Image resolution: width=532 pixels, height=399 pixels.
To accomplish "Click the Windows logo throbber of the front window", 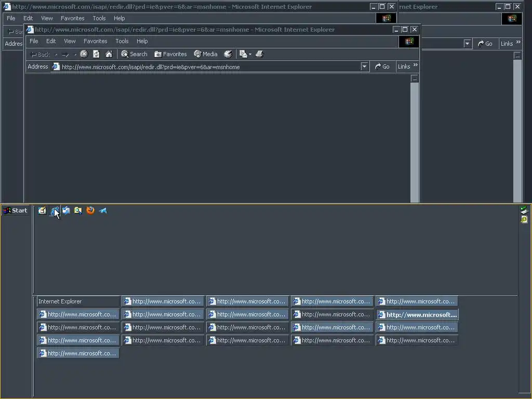I will click(x=409, y=42).
